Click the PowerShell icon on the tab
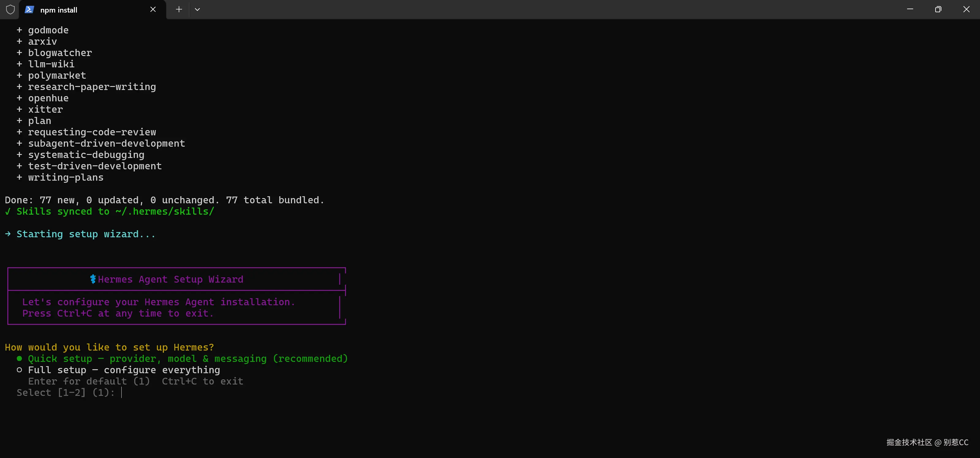 [x=29, y=9]
